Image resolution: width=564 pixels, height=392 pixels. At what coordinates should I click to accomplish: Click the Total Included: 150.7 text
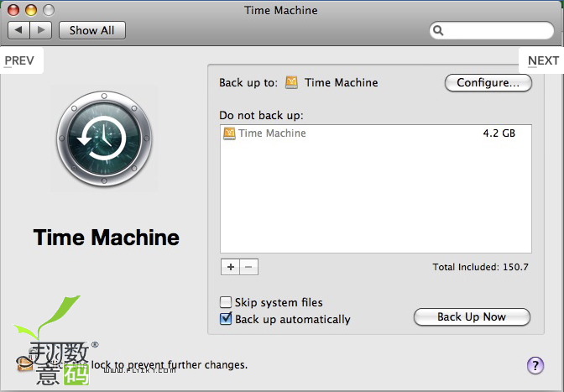point(480,267)
